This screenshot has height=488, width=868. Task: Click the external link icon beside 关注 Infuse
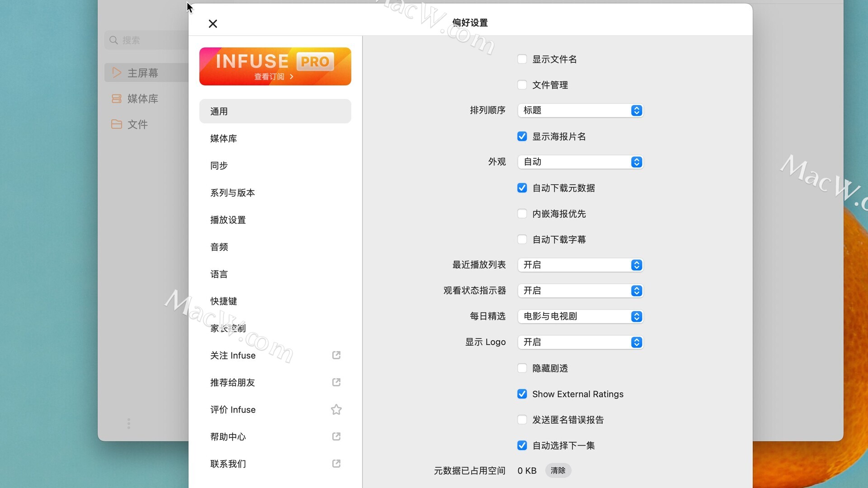(336, 355)
